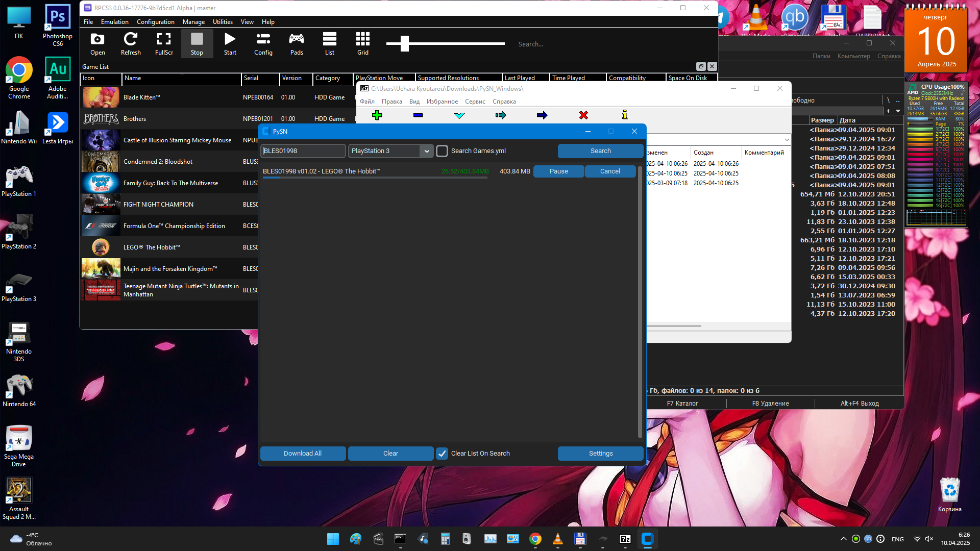The height and width of the screenshot is (551, 980).
Task: Open the RPCS3 Manage menu
Action: (193, 22)
